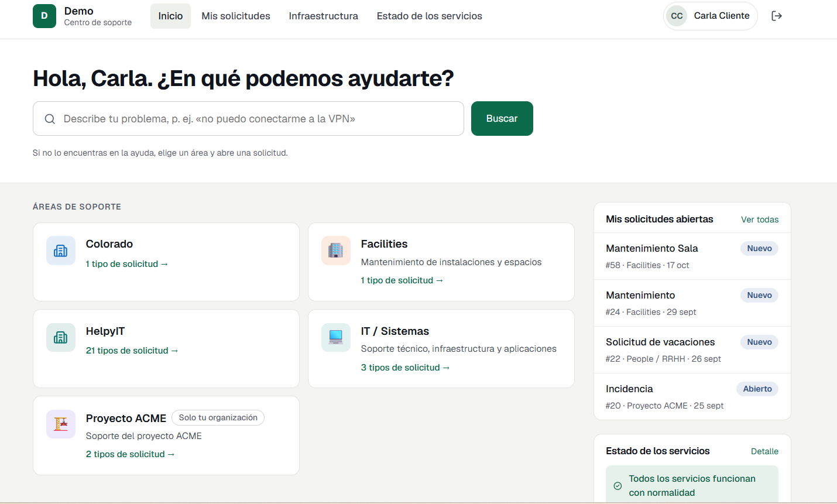This screenshot has height=504, width=837.
Task: Click the Solo tu organización badge
Action: pos(218,418)
